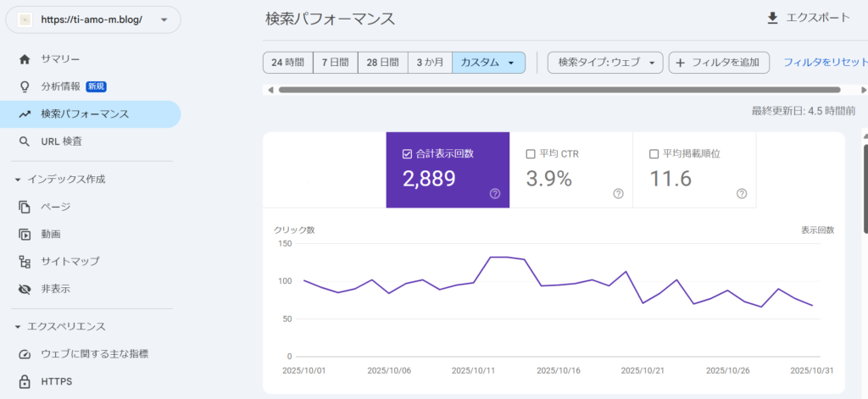Open 検索パフォーマンス in the sidebar
The width and height of the screenshot is (868, 399).
point(85,114)
